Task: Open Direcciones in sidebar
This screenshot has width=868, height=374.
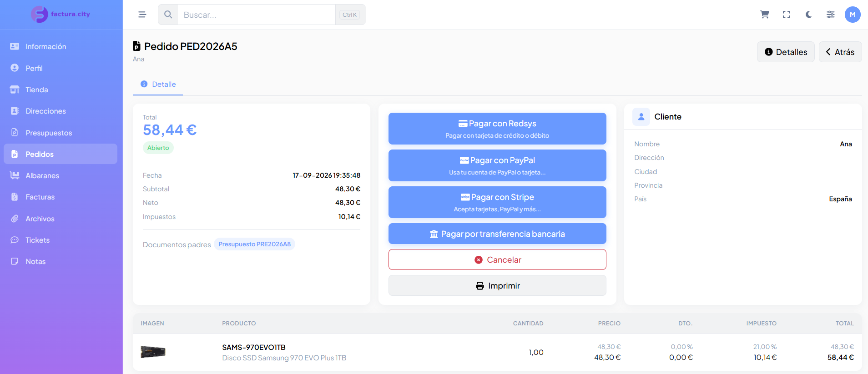Action: 61,111
